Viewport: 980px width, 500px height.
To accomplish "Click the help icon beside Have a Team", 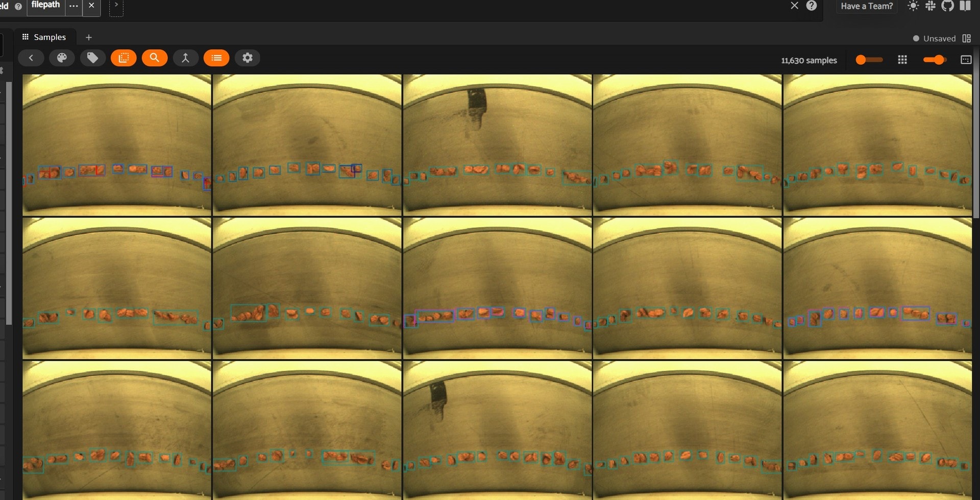I will [x=812, y=6].
